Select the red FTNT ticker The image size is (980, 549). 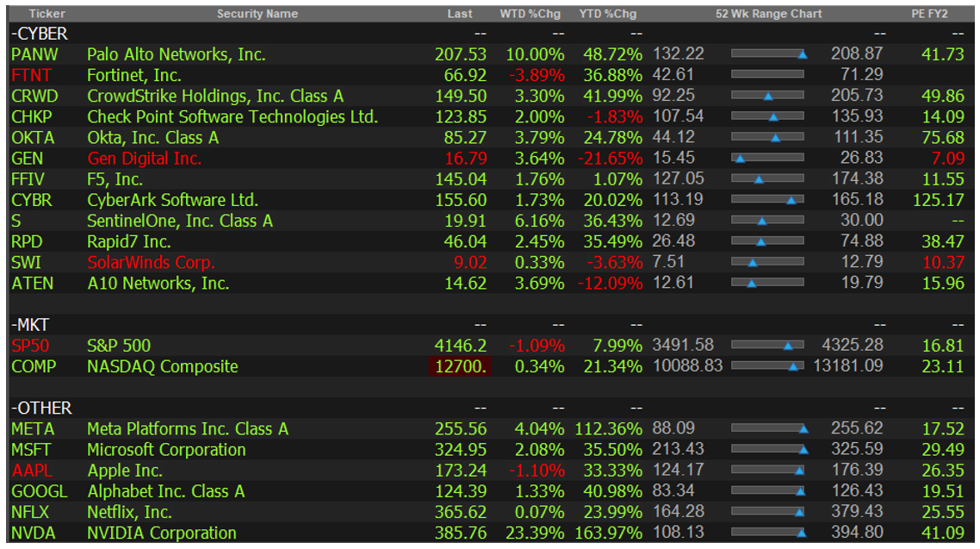32,75
